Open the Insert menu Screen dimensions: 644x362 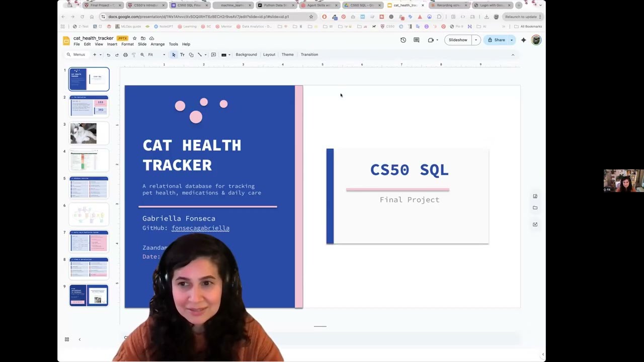tap(112, 44)
